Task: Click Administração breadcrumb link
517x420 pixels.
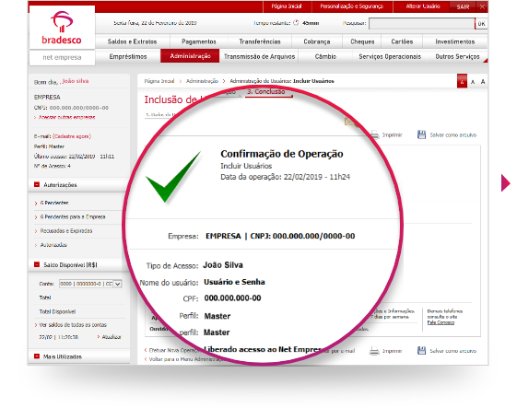Action: pos(202,81)
